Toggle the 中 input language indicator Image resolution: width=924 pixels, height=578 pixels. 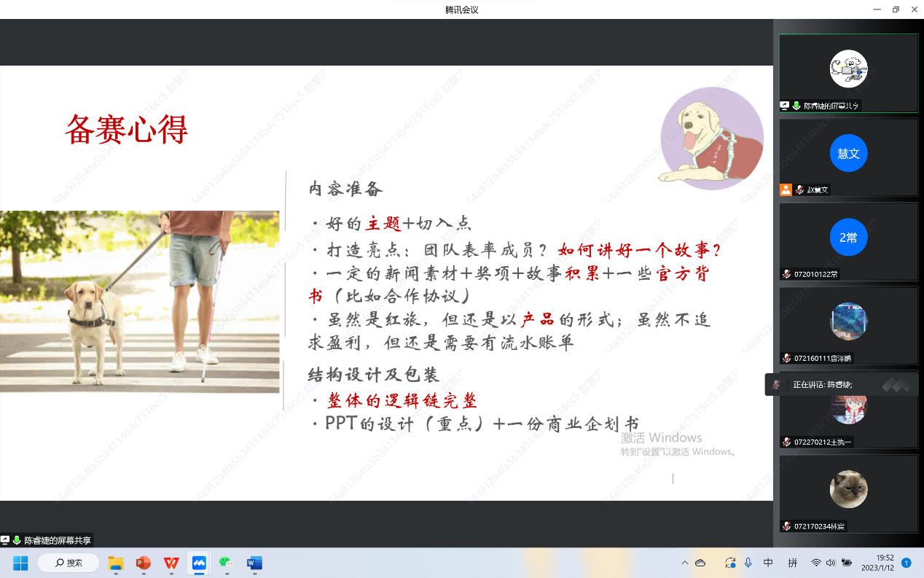pos(768,563)
